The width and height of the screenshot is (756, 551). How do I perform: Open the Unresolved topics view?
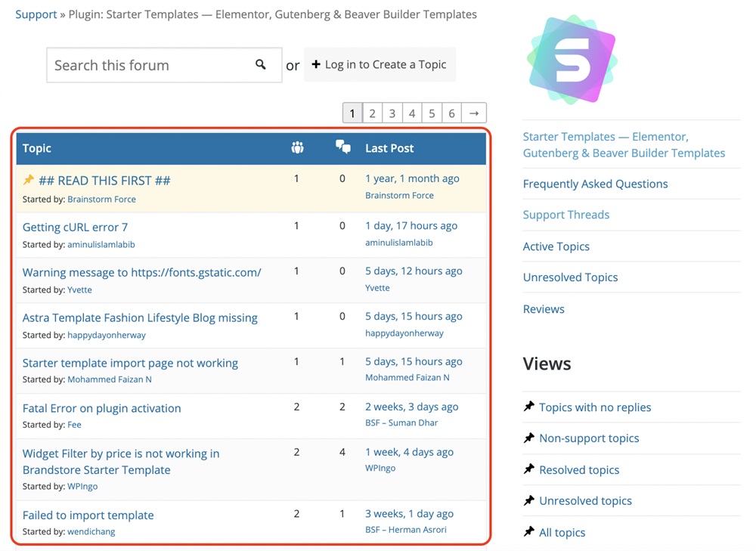(585, 501)
